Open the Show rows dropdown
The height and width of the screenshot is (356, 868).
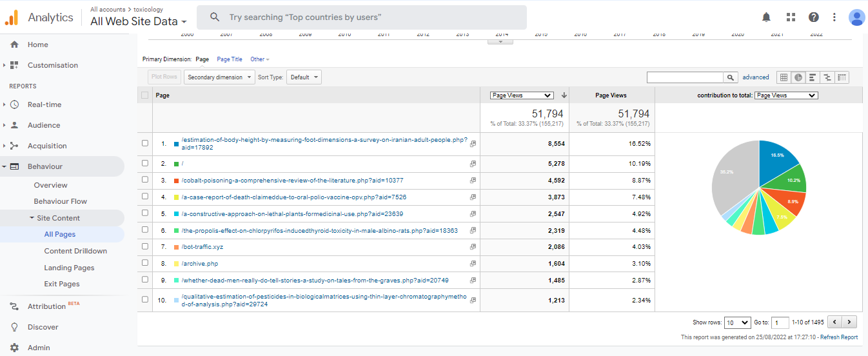(737, 322)
